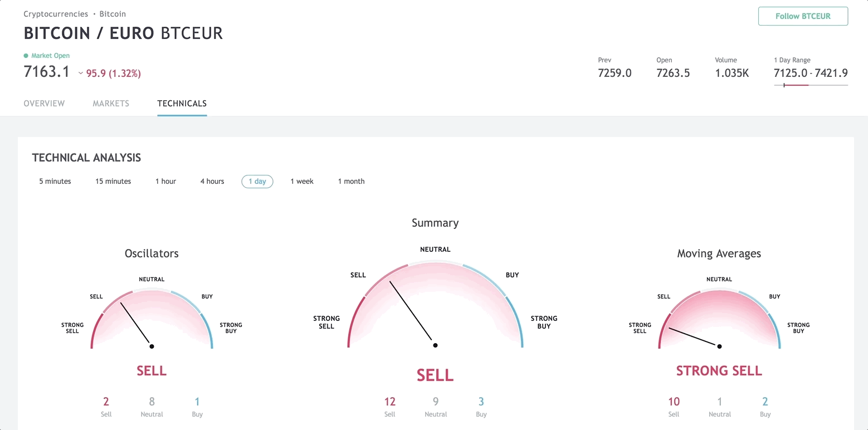This screenshot has width=868, height=430.
Task: Select the 15 minutes timeframe
Action: pyautogui.click(x=113, y=181)
